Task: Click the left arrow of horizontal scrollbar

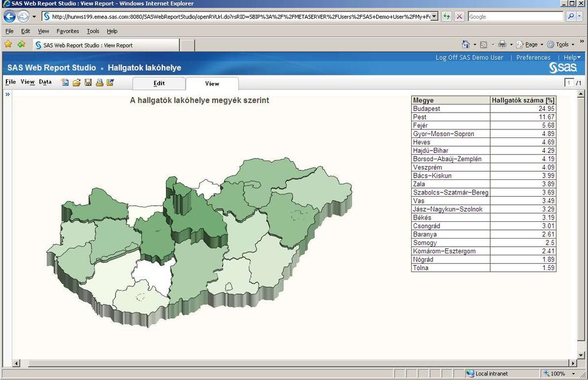Action: click(x=17, y=363)
